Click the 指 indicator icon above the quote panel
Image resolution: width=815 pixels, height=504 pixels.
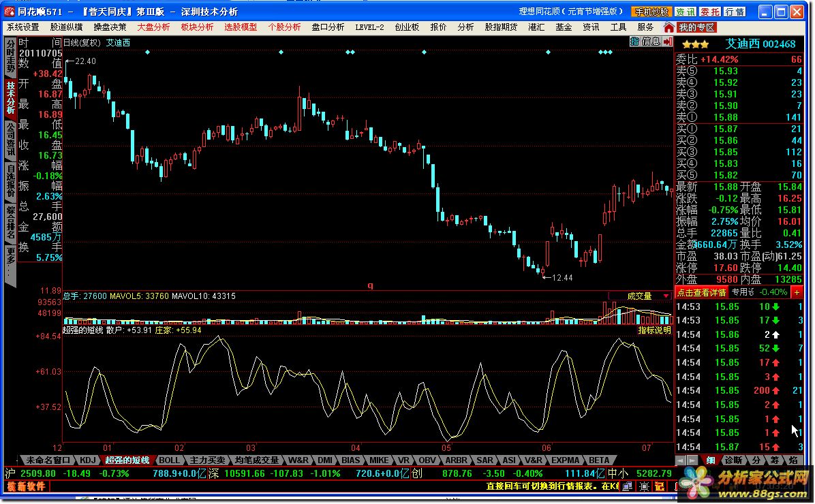634,42
